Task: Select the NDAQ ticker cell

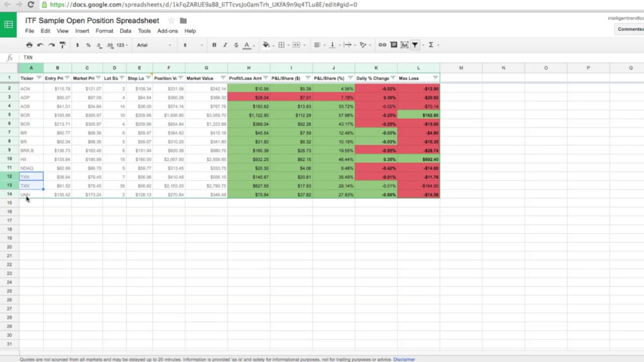Action: (31, 168)
